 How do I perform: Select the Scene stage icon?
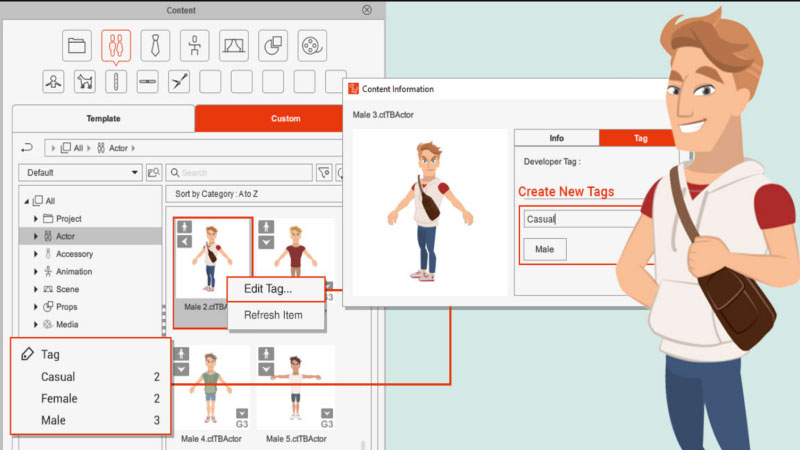click(233, 45)
